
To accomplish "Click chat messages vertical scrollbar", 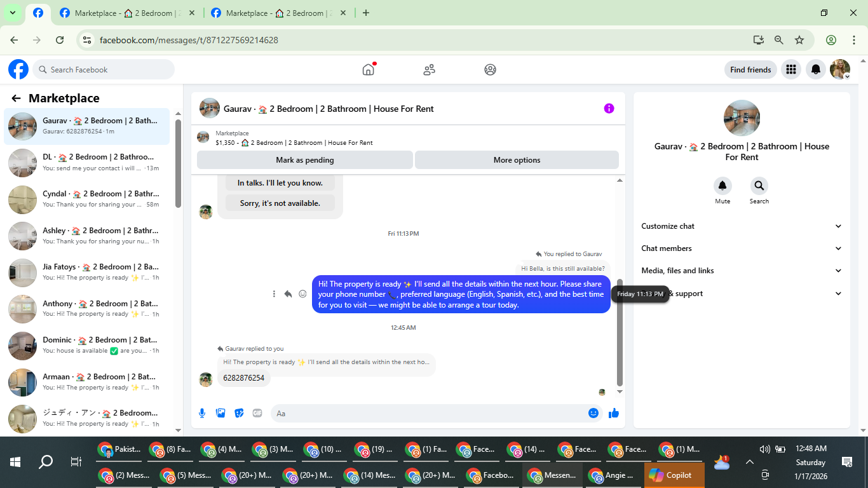I will click(620, 333).
